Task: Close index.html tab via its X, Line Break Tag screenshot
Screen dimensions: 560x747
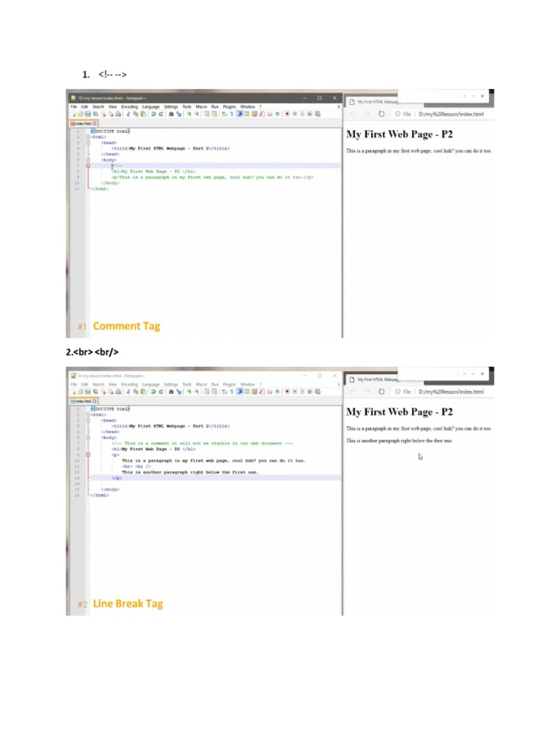Action: tap(95, 401)
